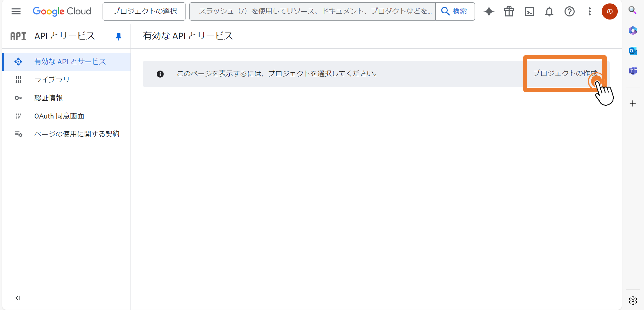Select 有効な API とサービス sidebar item

tap(67, 62)
